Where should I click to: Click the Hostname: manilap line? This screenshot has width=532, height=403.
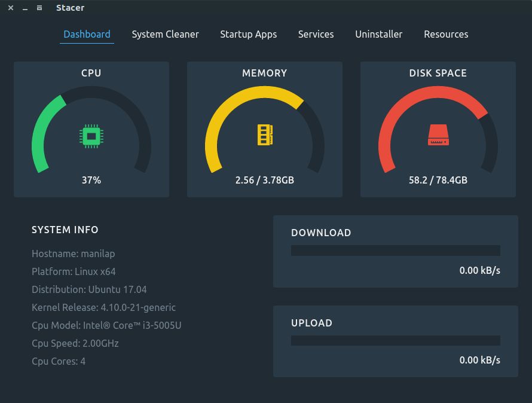pos(74,254)
